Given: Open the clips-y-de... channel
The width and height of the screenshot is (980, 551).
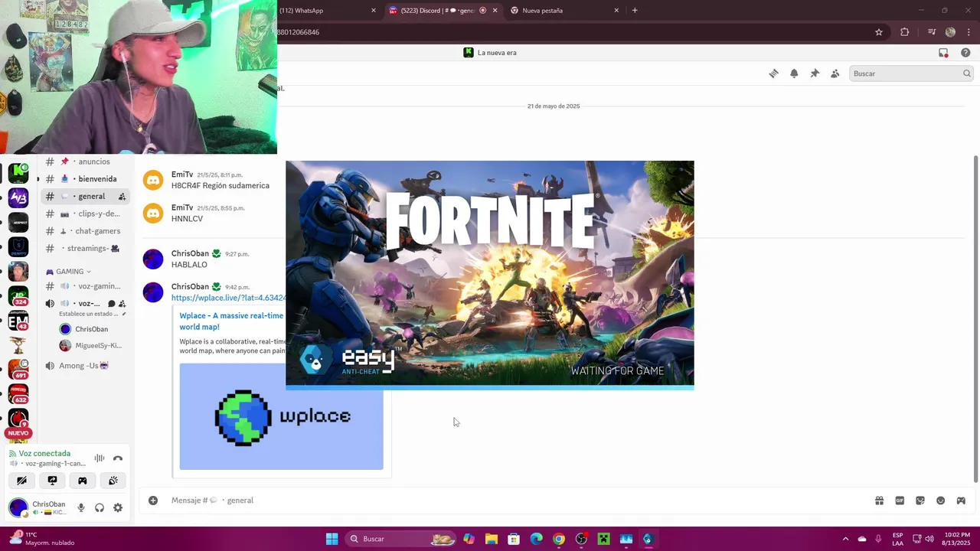Looking at the screenshot, I should pos(83,214).
